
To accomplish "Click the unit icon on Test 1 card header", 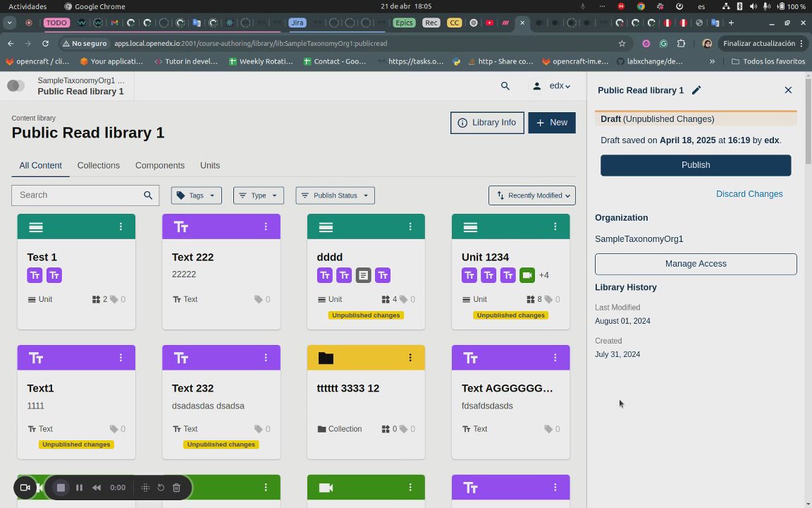I will tap(36, 226).
